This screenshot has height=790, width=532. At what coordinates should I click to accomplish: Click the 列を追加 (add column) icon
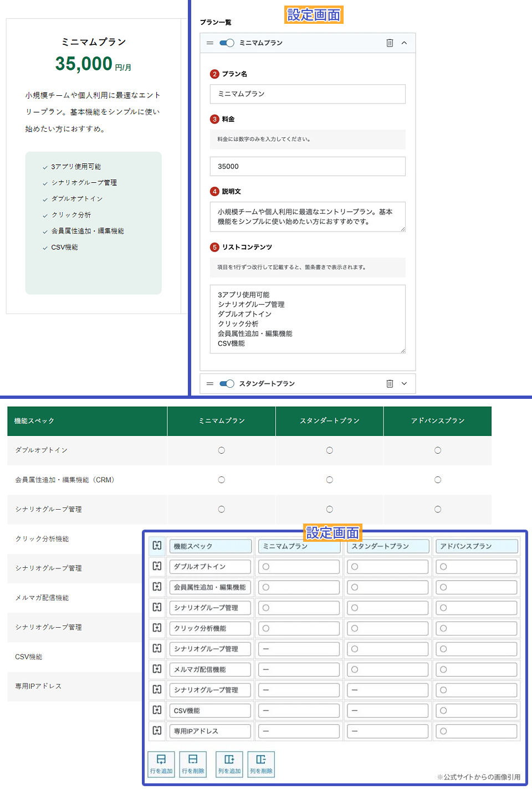point(229,763)
